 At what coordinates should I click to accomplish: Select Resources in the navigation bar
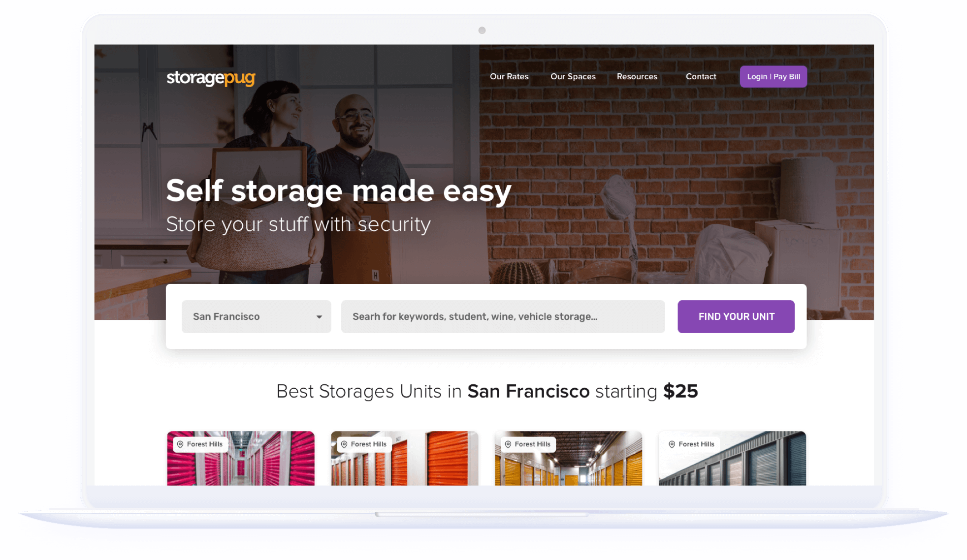(637, 77)
